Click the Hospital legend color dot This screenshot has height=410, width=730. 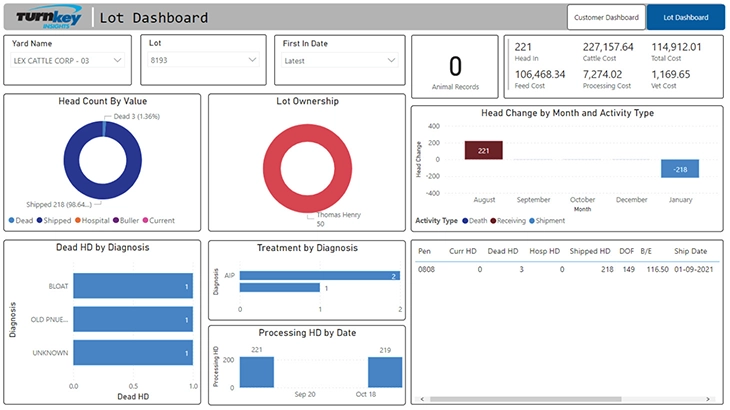[78, 220]
